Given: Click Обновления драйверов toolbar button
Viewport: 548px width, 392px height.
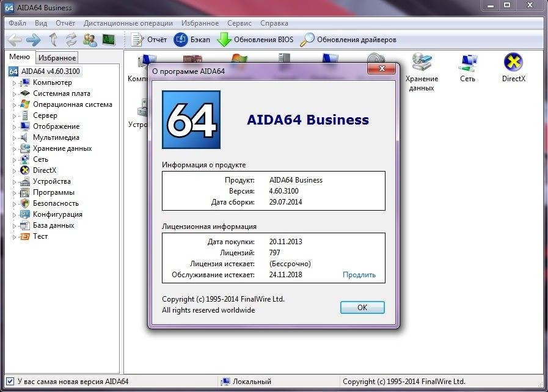Looking at the screenshot, I should click(348, 40).
